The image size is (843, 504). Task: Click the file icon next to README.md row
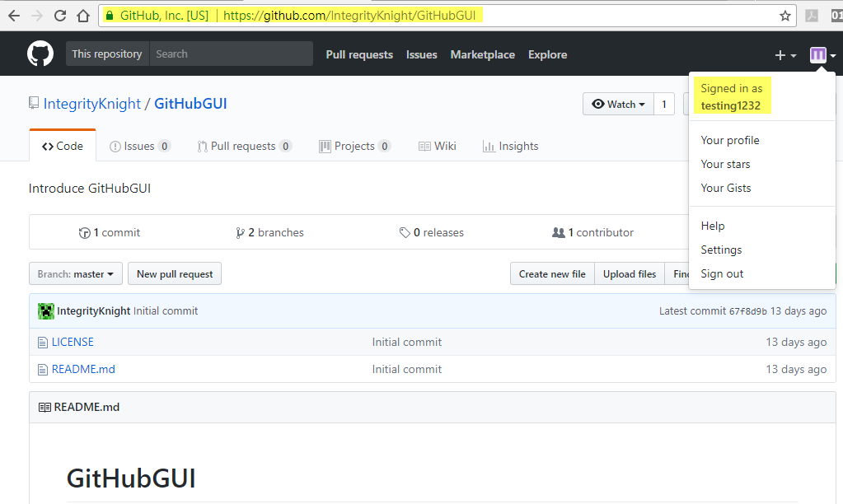43,370
